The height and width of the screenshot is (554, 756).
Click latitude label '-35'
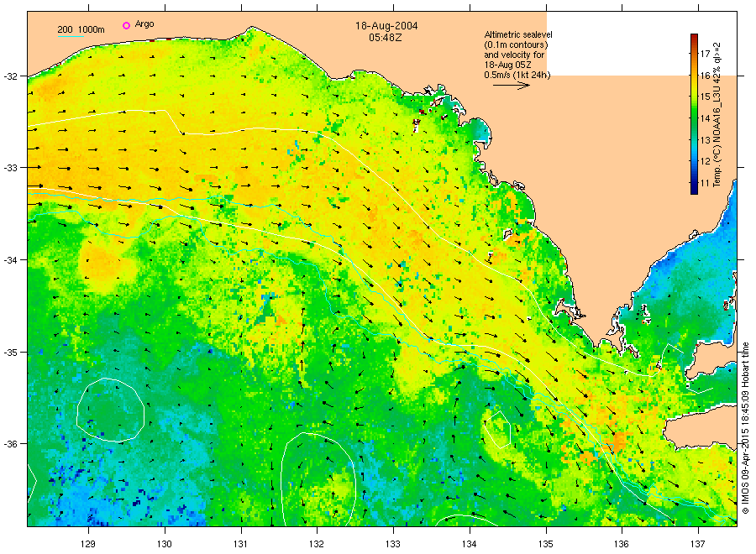point(10,353)
